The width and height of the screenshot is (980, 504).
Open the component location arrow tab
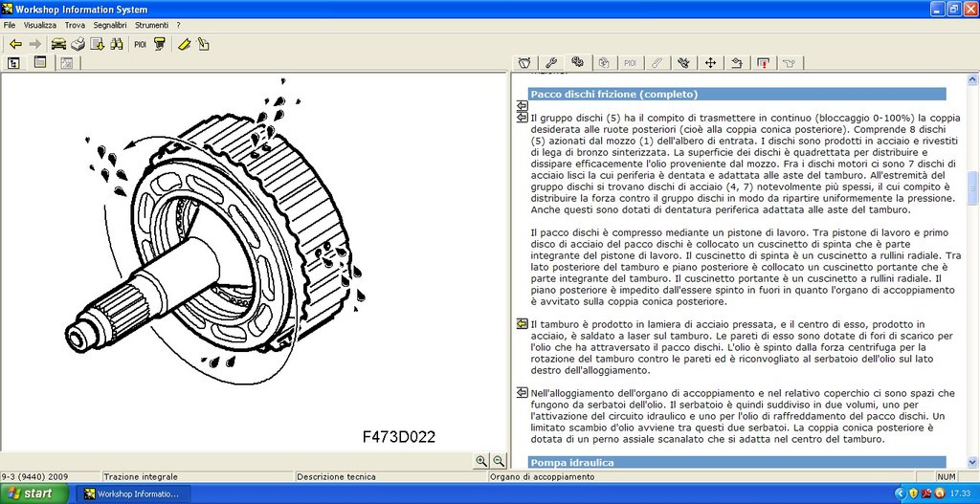click(736, 62)
